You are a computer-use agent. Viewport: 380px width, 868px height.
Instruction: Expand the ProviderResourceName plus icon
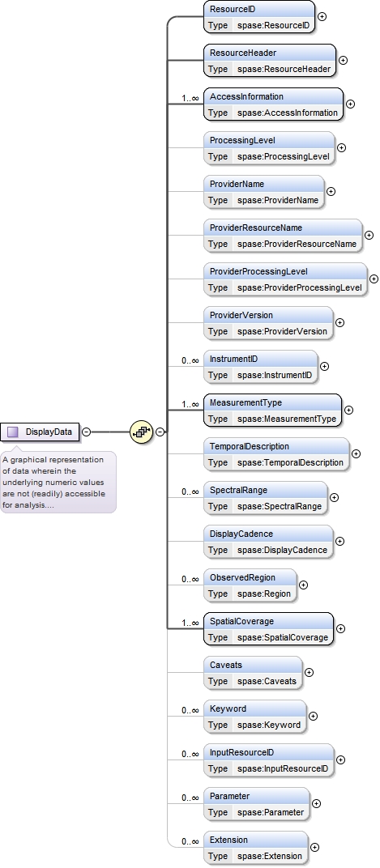pyautogui.click(x=369, y=236)
